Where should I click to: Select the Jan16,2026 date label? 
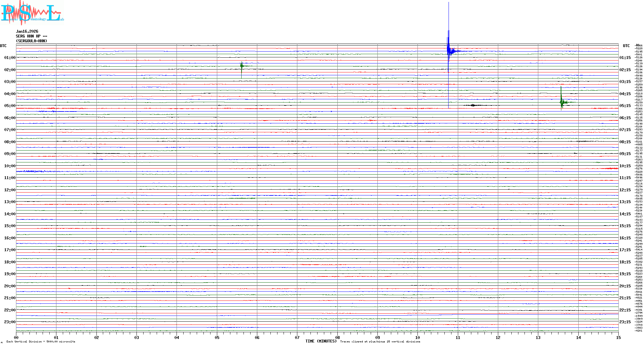point(27,31)
